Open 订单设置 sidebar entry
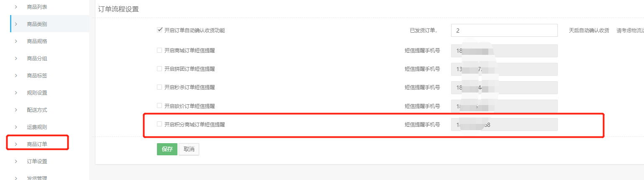Viewport: 644px width, 180px height. click(37, 161)
